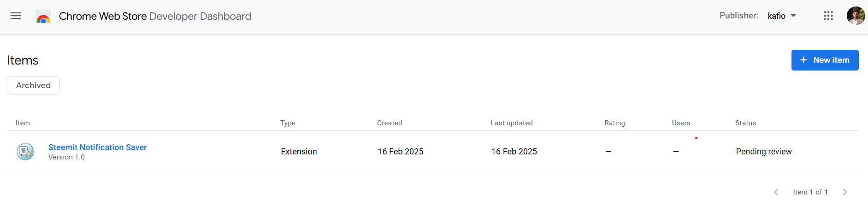Click the publisher dropdown arrow
Screen dimensions: 868x206
pyautogui.click(x=793, y=16)
